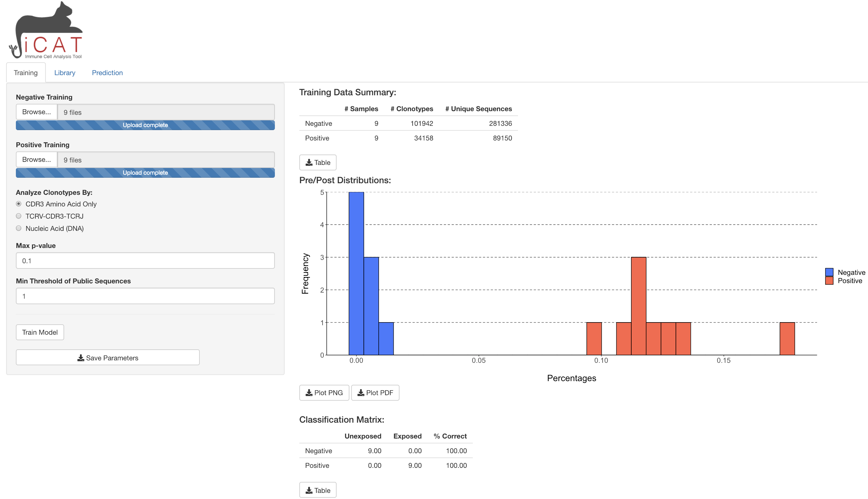Viewport: 868px width, 499px height.
Task: Click the 'Exposed' column header
Action: [x=407, y=436]
